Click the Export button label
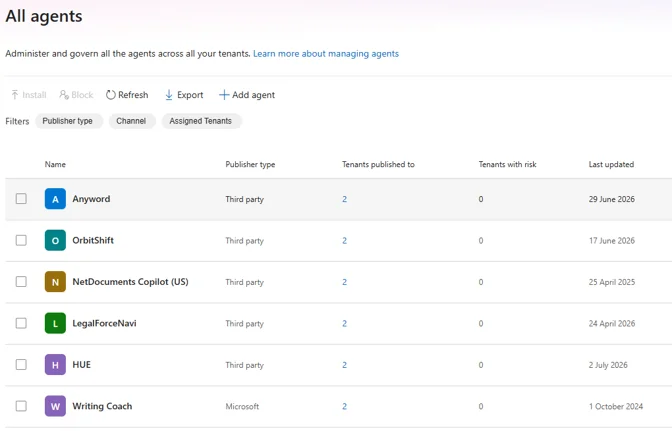The height and width of the screenshot is (431, 672). pos(190,95)
